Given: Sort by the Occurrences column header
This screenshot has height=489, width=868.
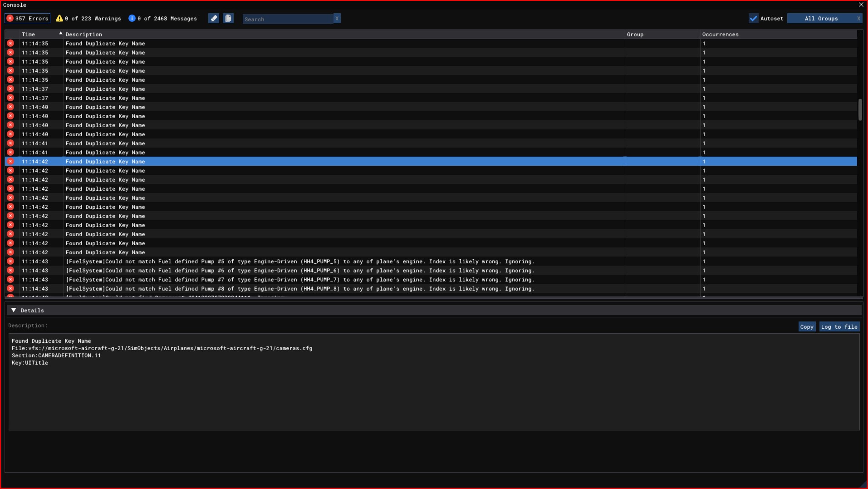Looking at the screenshot, I should [x=778, y=35].
